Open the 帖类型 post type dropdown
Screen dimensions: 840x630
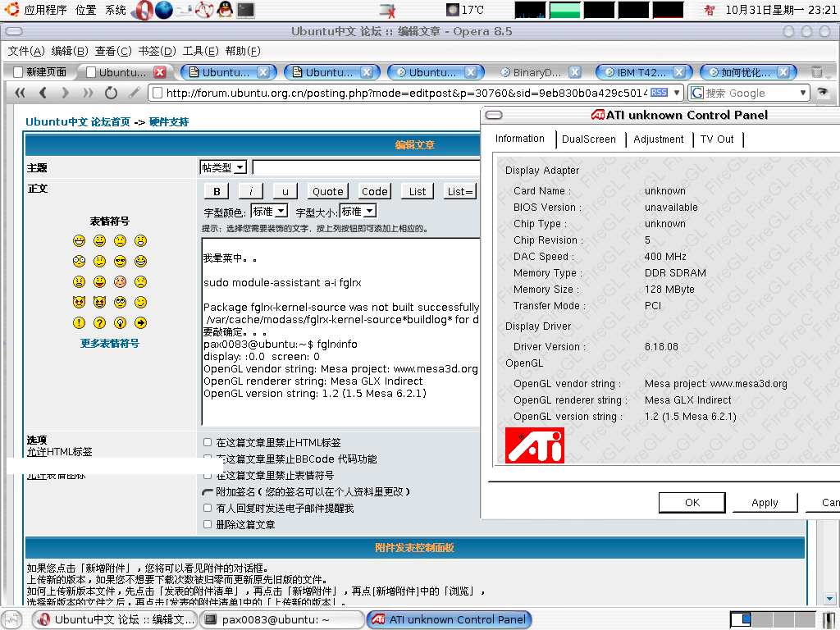(x=223, y=167)
